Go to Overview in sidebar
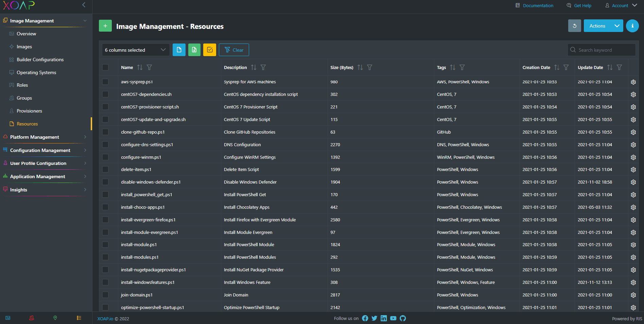Screen dimensions: 644x324 26,34
